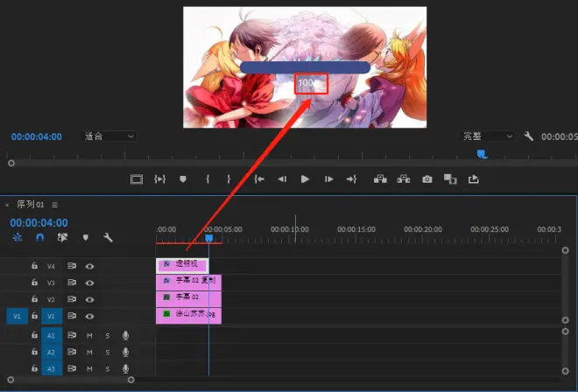Select the 透明视 clip on V4
This screenshot has width=578, height=392.
182,265
